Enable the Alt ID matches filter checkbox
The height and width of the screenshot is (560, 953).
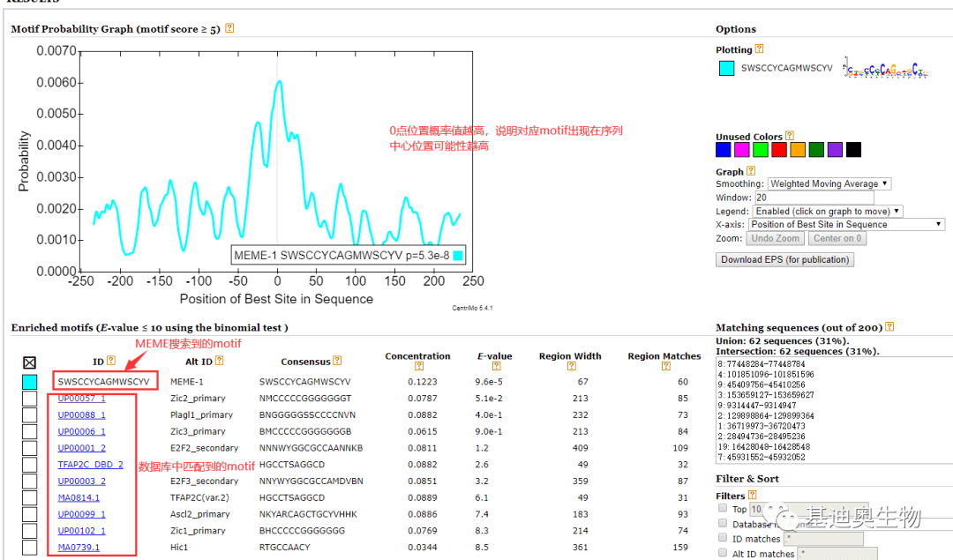point(723,553)
